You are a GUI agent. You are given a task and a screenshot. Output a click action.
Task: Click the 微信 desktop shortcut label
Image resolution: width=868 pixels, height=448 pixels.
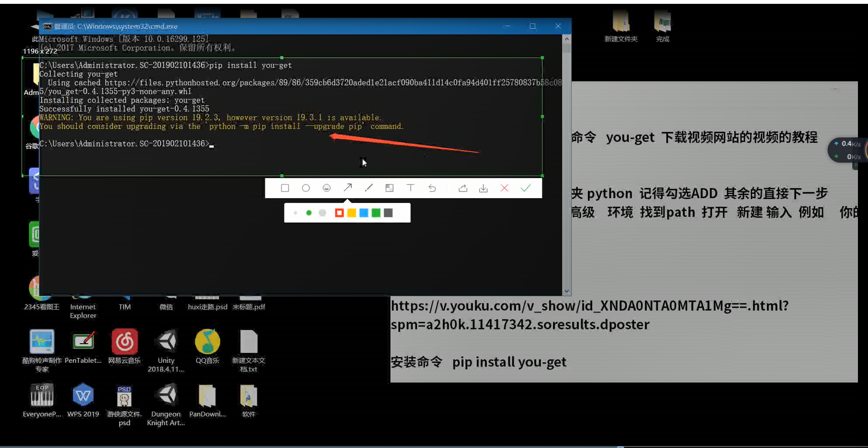(x=166, y=307)
